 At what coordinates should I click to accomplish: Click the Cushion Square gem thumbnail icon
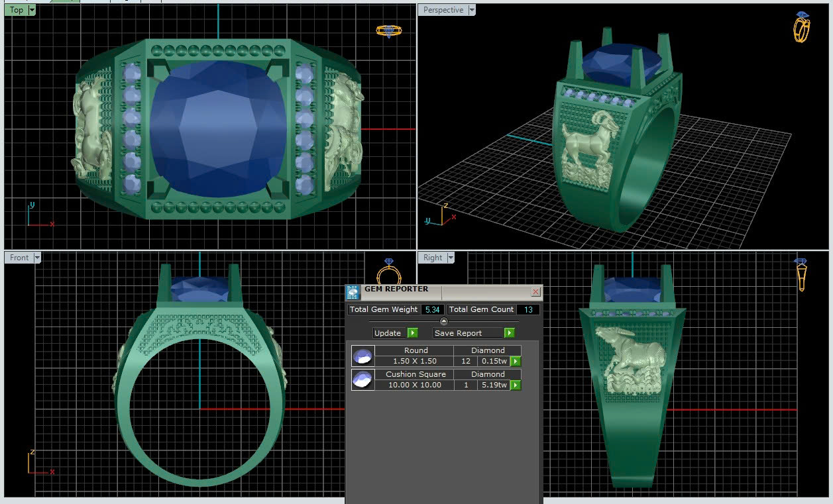click(362, 380)
